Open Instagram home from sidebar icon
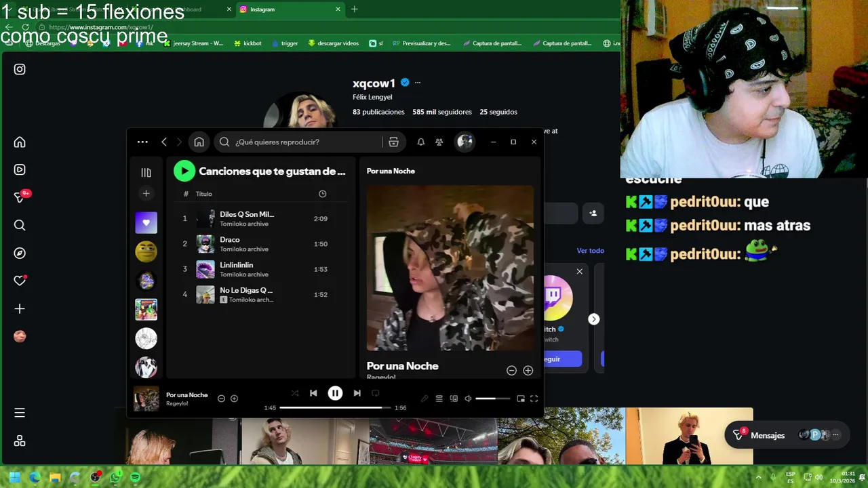The height and width of the screenshot is (488, 868). (x=20, y=142)
